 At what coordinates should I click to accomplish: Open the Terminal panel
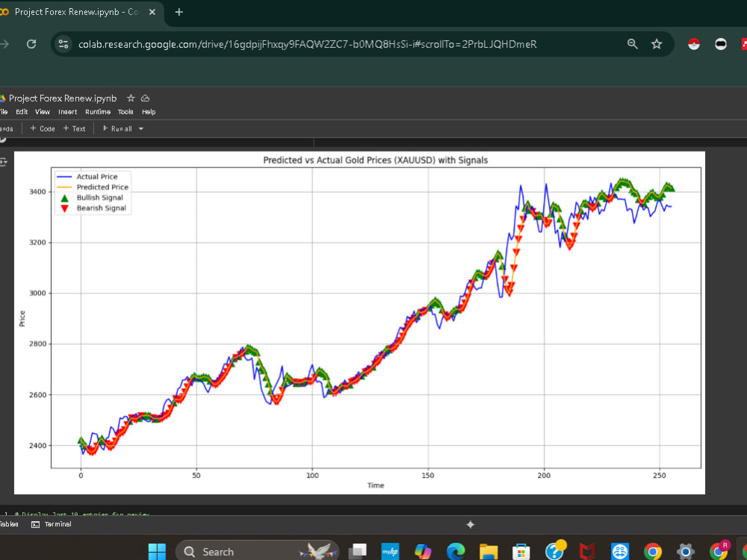point(52,524)
